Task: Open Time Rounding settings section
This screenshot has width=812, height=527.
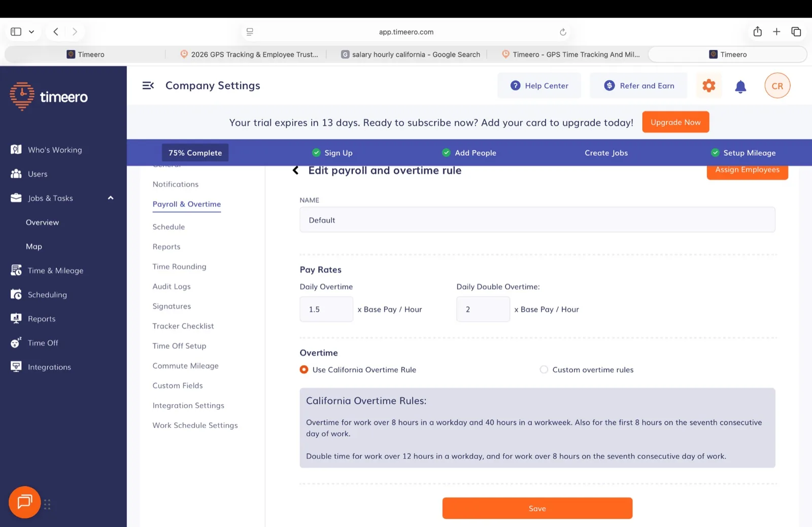Action: 179,266
